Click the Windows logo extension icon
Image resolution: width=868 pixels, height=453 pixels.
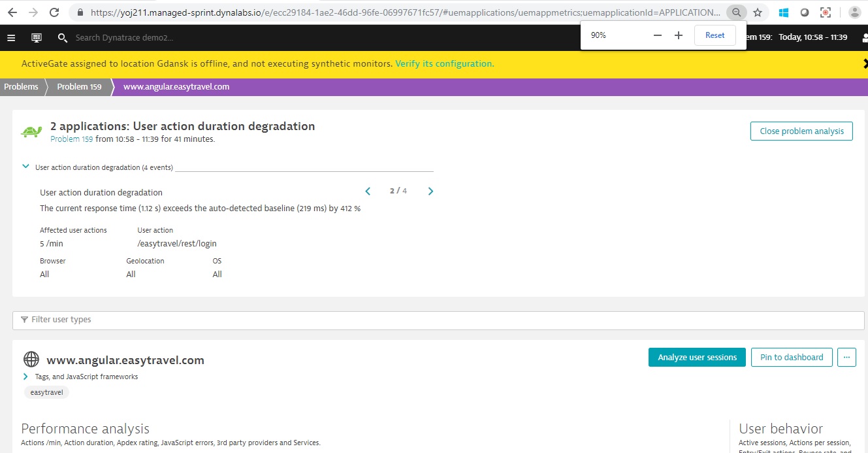pos(784,12)
